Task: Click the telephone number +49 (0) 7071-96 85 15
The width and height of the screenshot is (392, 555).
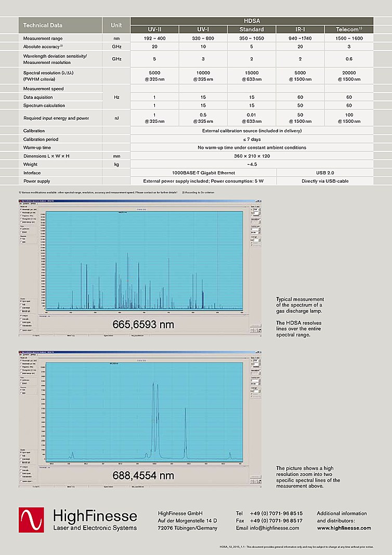Action: tap(276, 513)
